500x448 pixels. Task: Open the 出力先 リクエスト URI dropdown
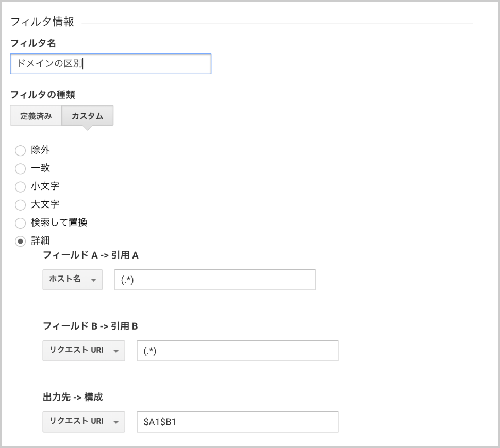[84, 422]
